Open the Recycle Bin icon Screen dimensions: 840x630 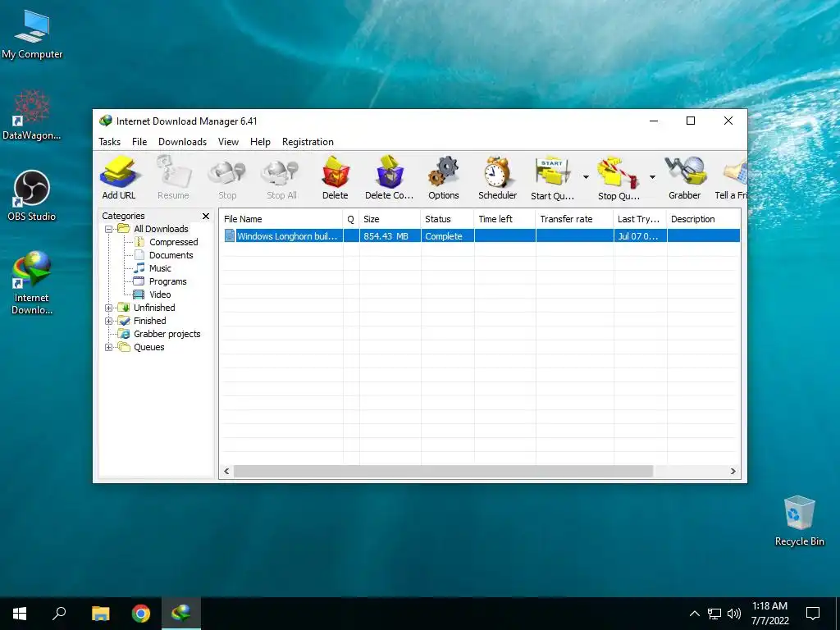click(799, 521)
